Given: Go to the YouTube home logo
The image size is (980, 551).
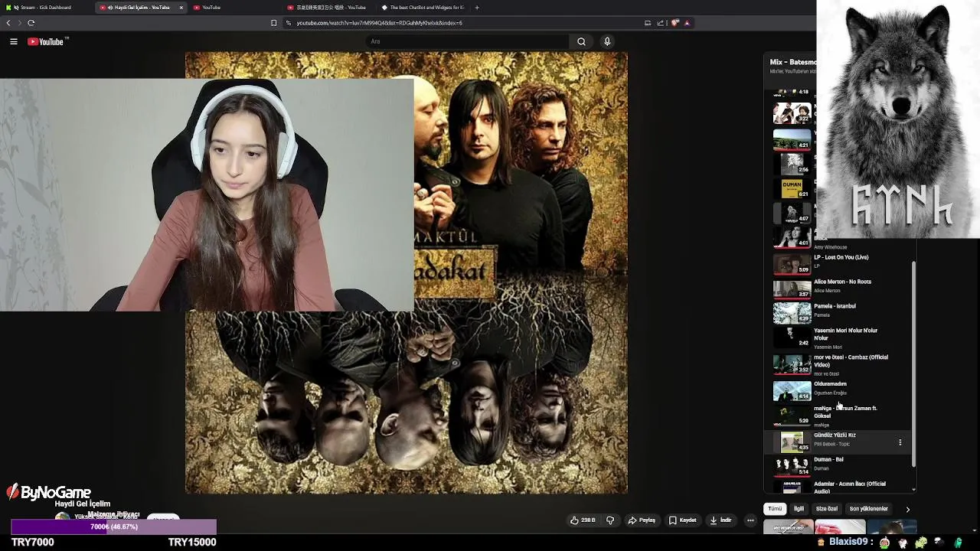Looking at the screenshot, I should (47, 41).
